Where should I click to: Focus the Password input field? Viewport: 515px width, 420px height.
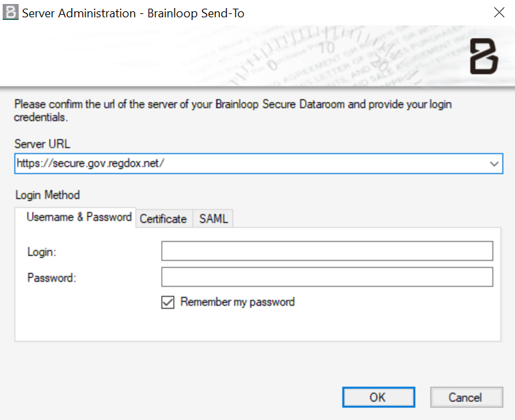point(327,277)
